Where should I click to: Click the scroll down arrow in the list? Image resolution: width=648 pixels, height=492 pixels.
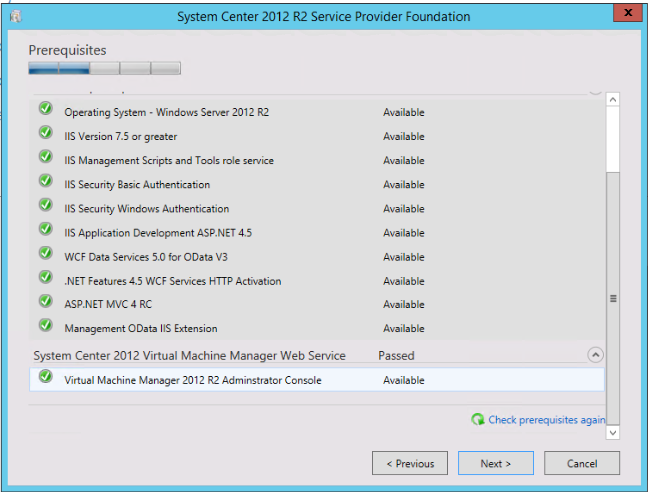point(613,432)
